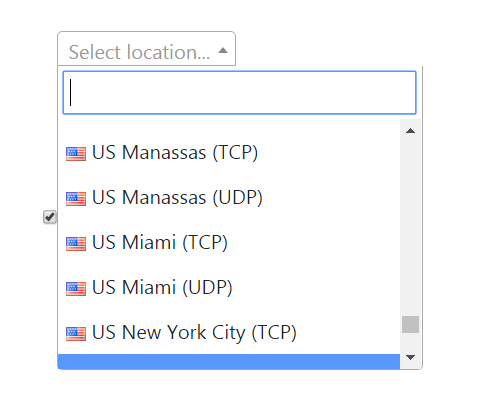This screenshot has width=489, height=400.
Task: Click the scrollbar up arrow
Action: click(x=410, y=131)
